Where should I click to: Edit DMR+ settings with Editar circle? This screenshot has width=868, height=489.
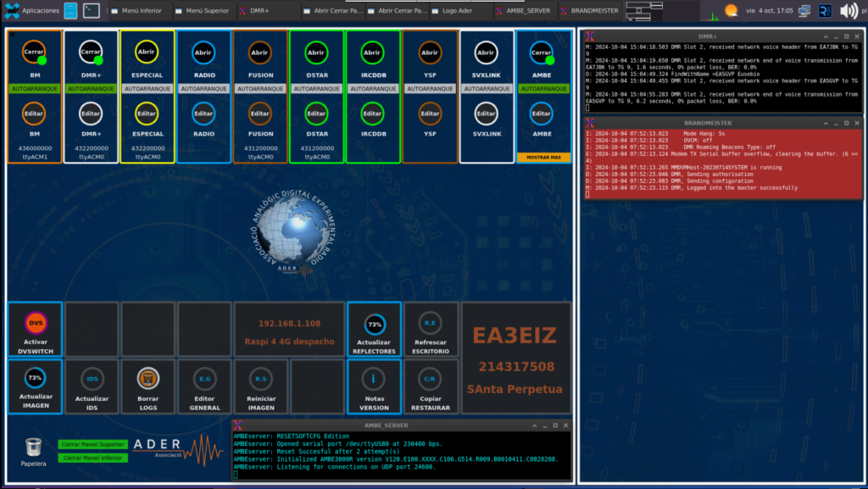(91, 114)
